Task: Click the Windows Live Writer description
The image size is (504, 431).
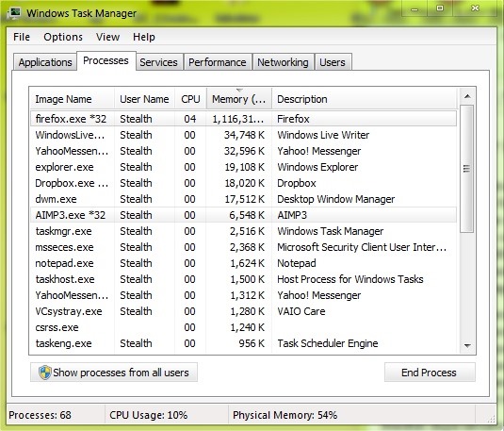Action: coord(323,135)
